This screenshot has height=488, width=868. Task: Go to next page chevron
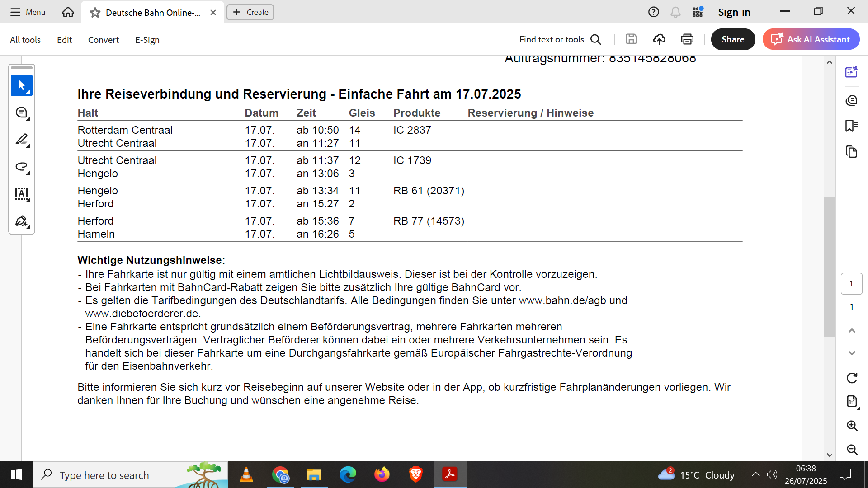[852, 353]
